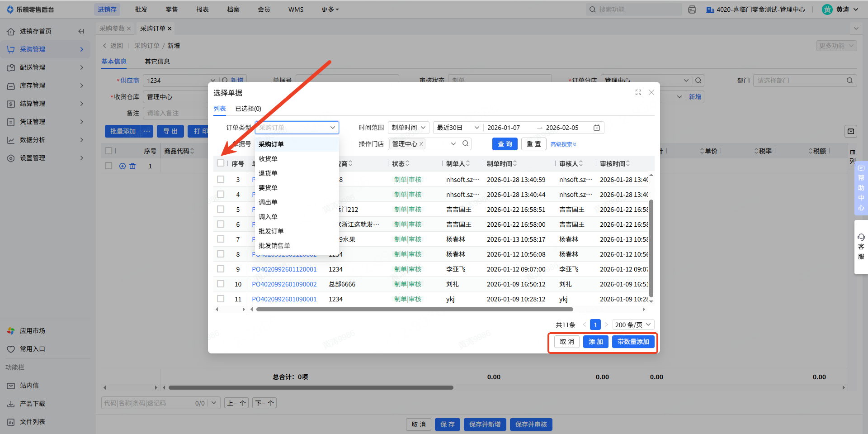The image size is (868, 434).
Task: Click 带数量添加 button
Action: point(633,342)
